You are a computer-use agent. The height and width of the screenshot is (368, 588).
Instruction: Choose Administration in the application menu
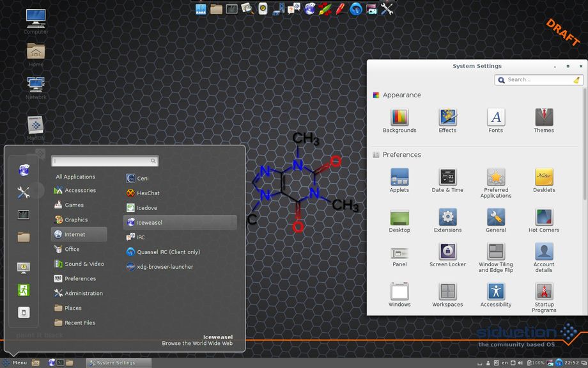(83, 293)
